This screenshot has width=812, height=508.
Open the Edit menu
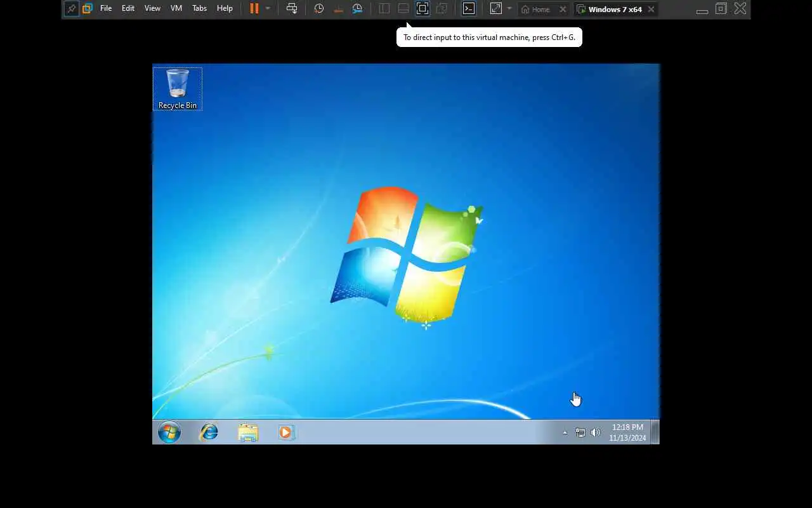coord(128,9)
